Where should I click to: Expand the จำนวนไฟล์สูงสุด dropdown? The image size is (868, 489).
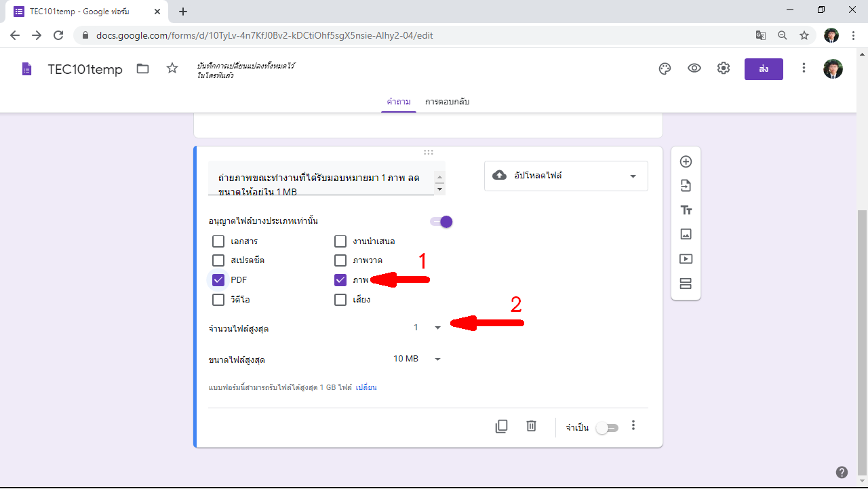coord(427,328)
